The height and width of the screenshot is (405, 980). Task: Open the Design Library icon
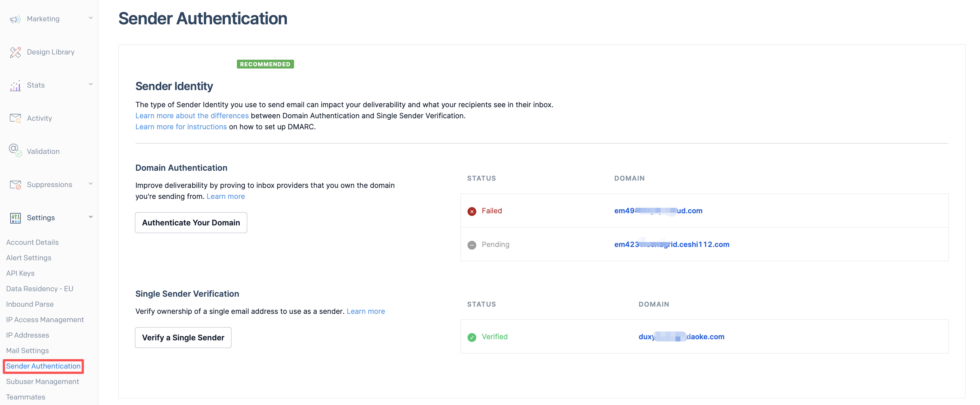15,52
